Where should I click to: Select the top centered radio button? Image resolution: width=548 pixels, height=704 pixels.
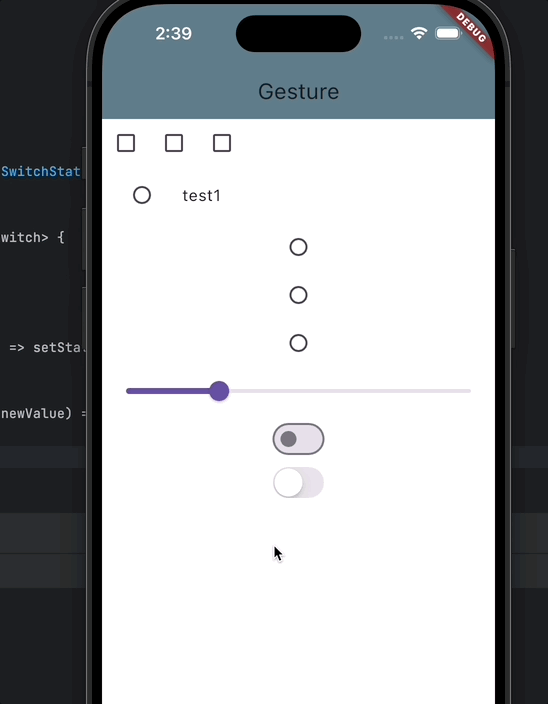click(298, 247)
